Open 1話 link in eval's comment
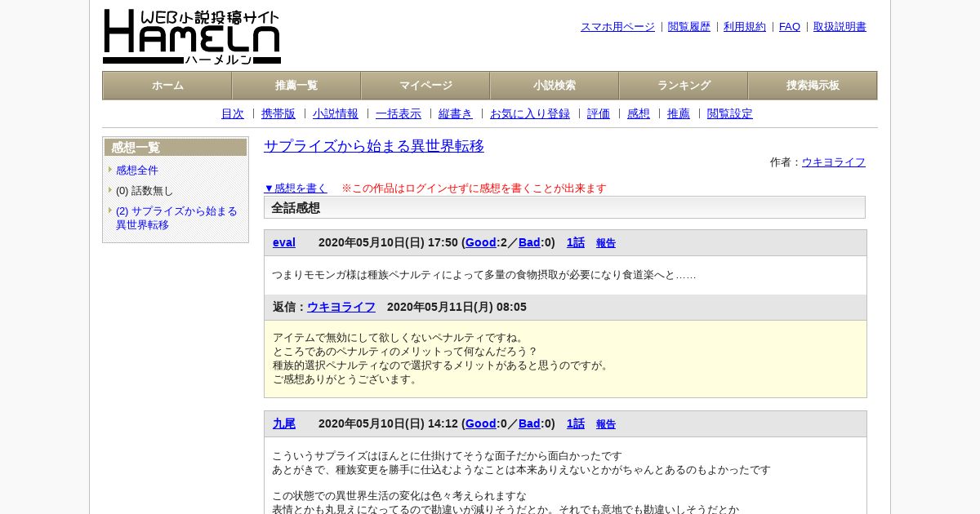The width and height of the screenshot is (980, 514). pos(576,242)
